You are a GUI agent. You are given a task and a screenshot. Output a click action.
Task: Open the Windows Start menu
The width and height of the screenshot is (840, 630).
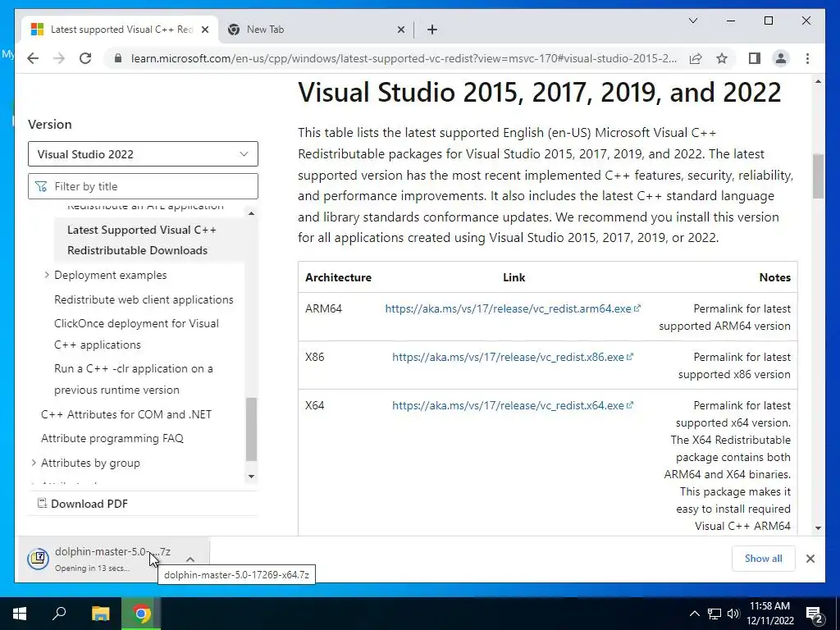click(x=20, y=614)
